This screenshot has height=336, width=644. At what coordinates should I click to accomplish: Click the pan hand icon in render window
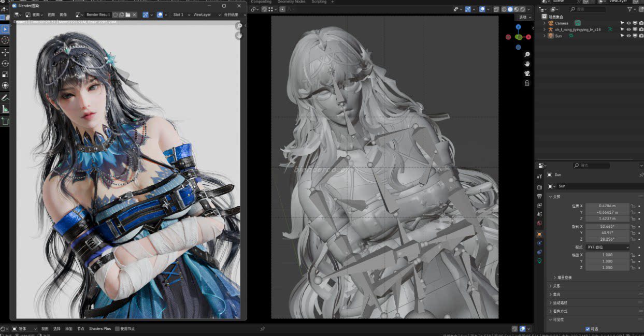239,36
